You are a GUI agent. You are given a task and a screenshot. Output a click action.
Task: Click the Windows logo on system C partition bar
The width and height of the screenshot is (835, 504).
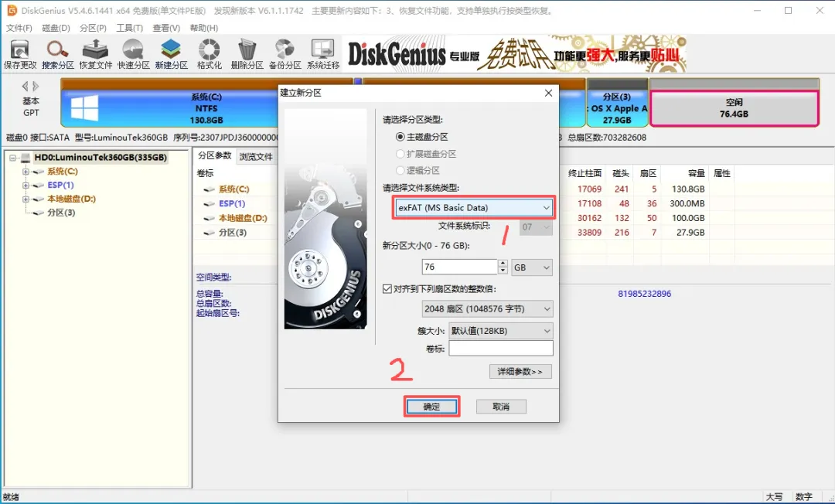pos(85,108)
